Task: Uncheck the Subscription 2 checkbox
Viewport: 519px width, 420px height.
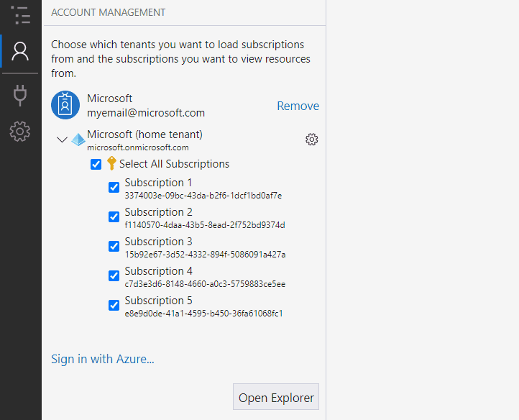Action: [114, 217]
